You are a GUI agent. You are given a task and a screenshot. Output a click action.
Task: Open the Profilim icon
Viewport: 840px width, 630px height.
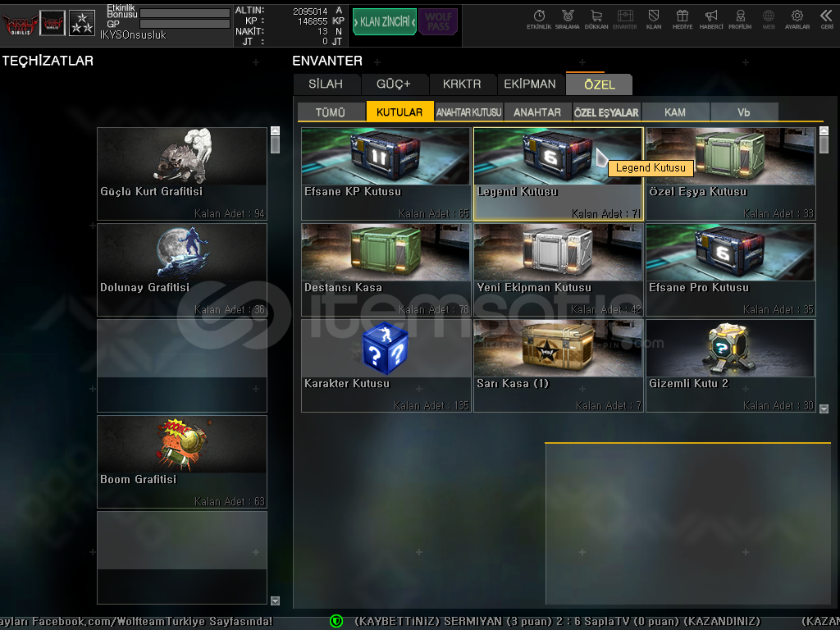[x=740, y=20]
